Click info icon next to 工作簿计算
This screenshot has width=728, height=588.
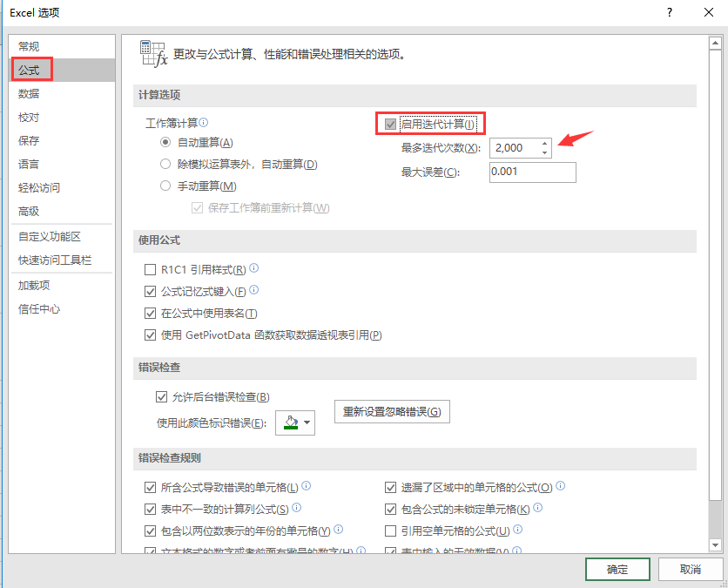[204, 122]
